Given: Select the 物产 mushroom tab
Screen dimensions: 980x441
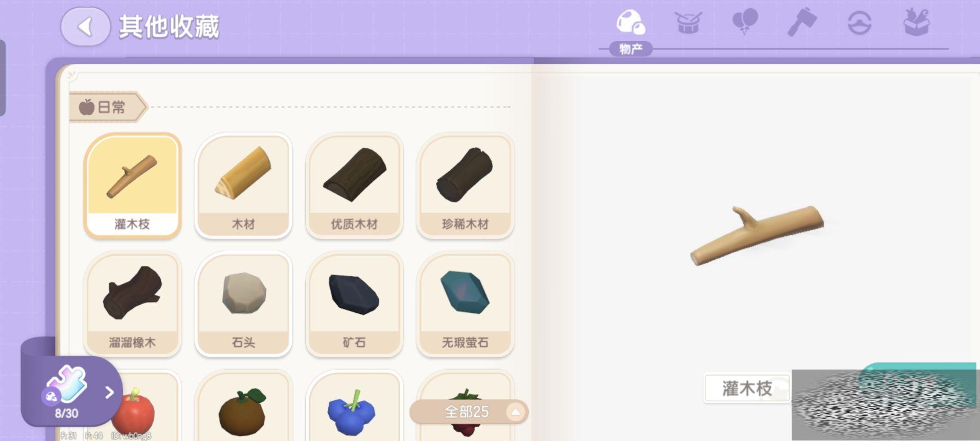Looking at the screenshot, I should click(631, 31).
